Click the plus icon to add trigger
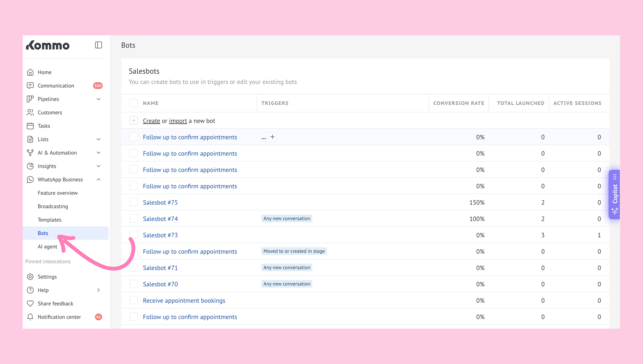The height and width of the screenshot is (364, 643). (272, 137)
